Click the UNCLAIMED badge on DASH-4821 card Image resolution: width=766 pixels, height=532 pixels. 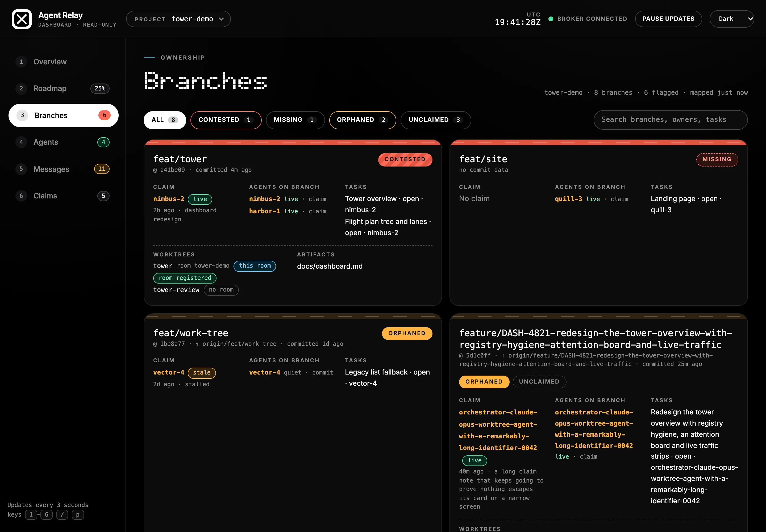(539, 382)
